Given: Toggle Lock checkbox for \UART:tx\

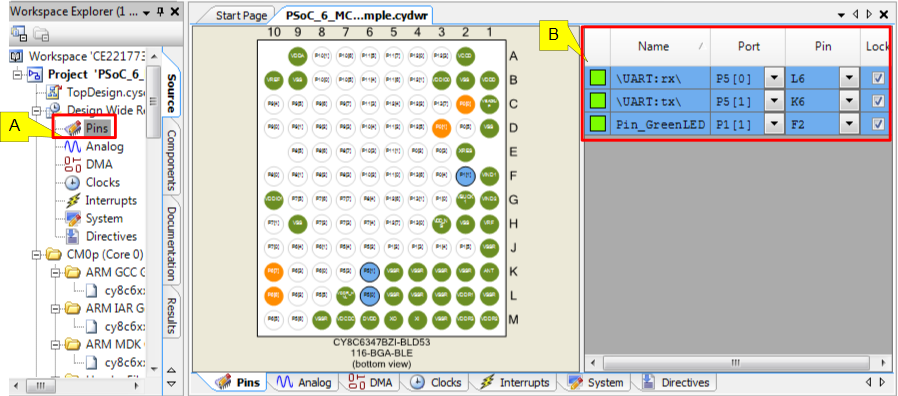Looking at the screenshot, I should pos(878,101).
